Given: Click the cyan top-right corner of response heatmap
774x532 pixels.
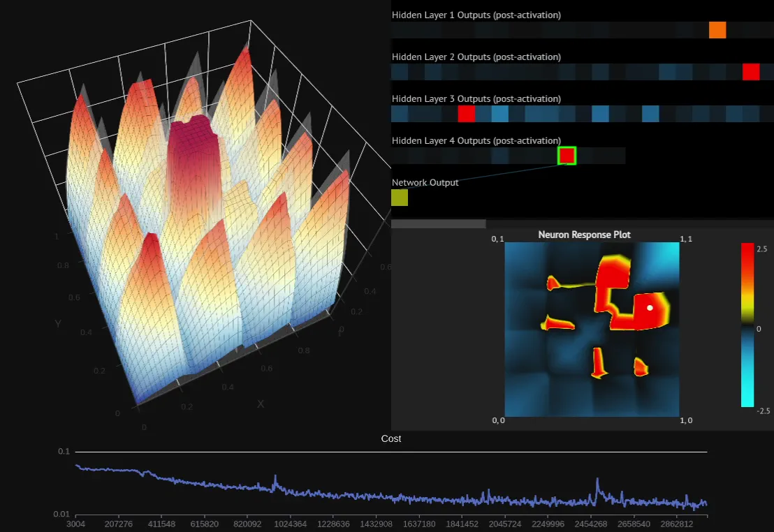Looking at the screenshot, I should [666, 254].
